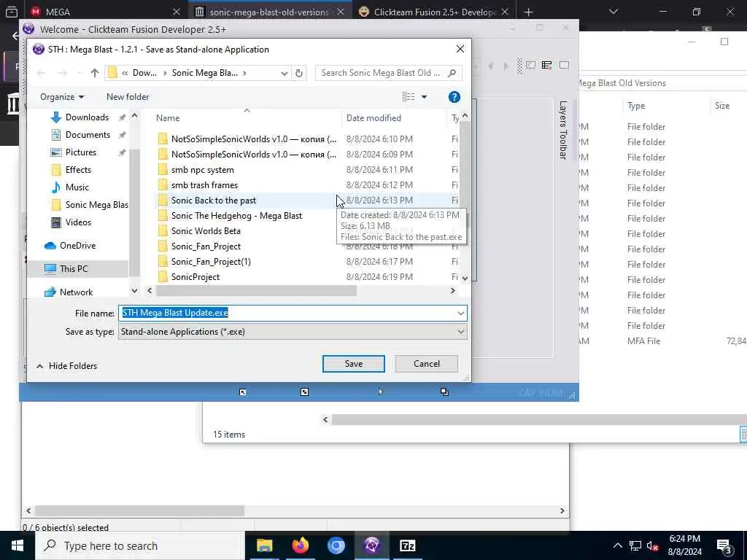747x560 pixels.
Task: Click the Layers Toolbar vertical label
Action: click(x=563, y=130)
